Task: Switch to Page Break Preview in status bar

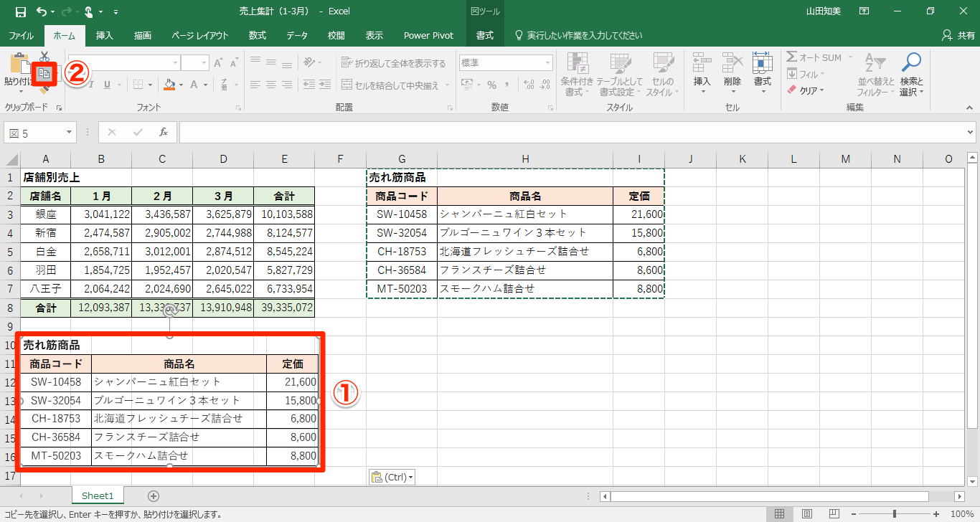Action: pos(834,514)
